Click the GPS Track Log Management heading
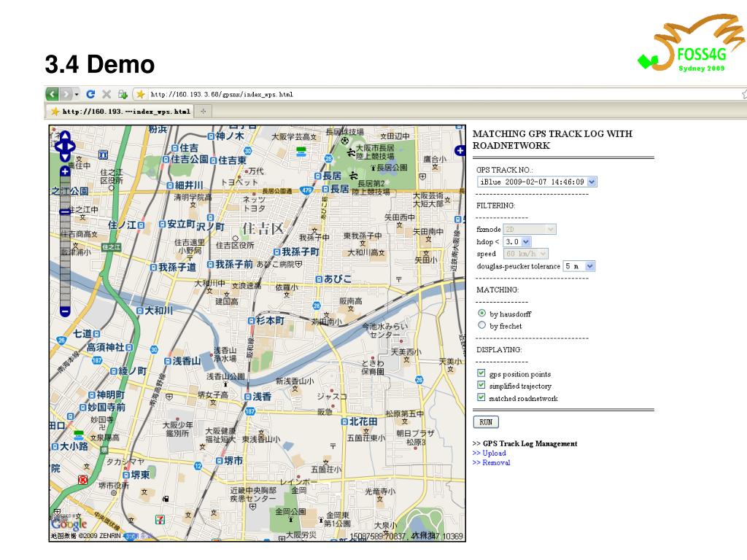The image size is (747, 560). point(530,443)
